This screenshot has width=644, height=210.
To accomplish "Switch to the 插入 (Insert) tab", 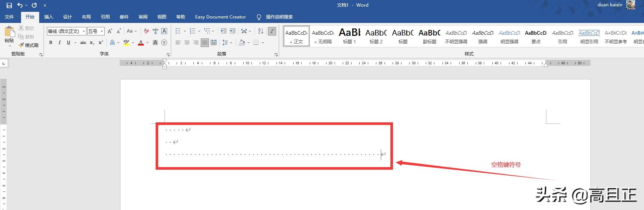I will (49, 17).
